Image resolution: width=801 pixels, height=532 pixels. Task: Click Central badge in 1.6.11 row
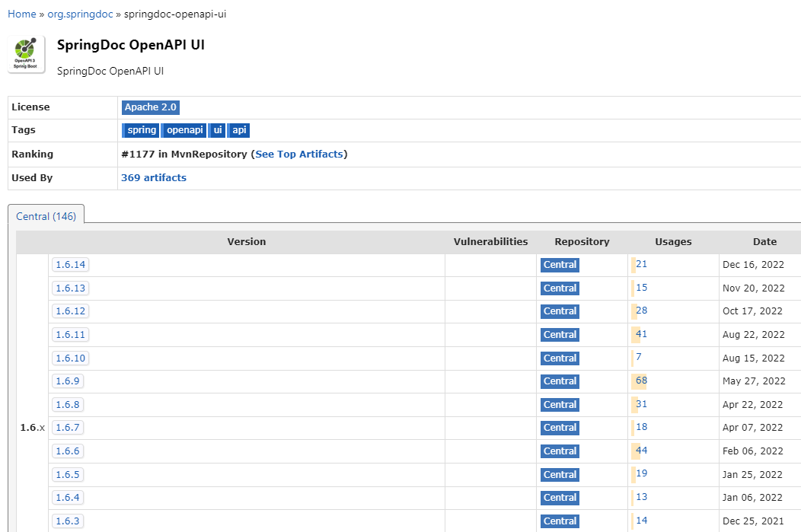(x=560, y=335)
